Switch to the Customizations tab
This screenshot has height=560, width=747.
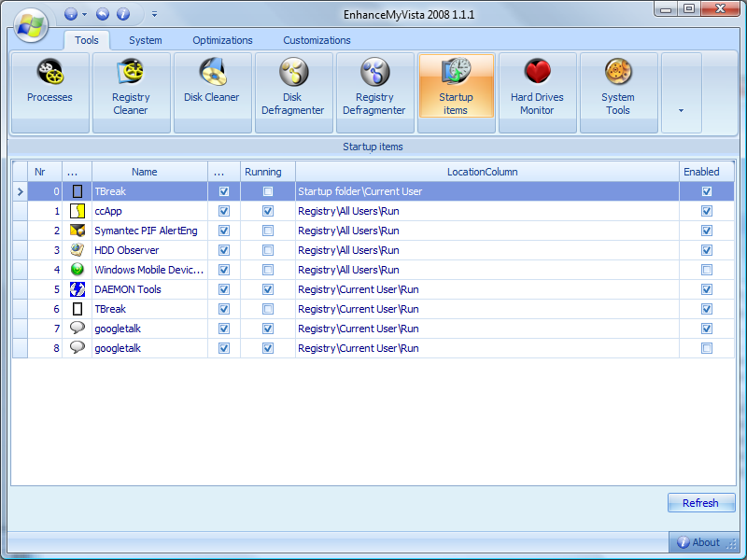coord(317,40)
